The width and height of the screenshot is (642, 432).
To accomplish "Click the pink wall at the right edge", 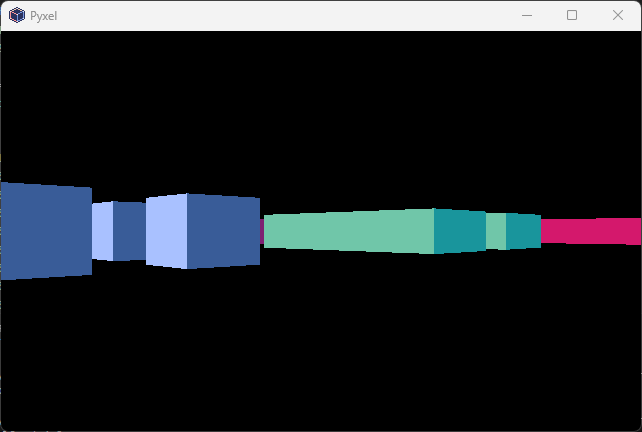I will point(591,231).
